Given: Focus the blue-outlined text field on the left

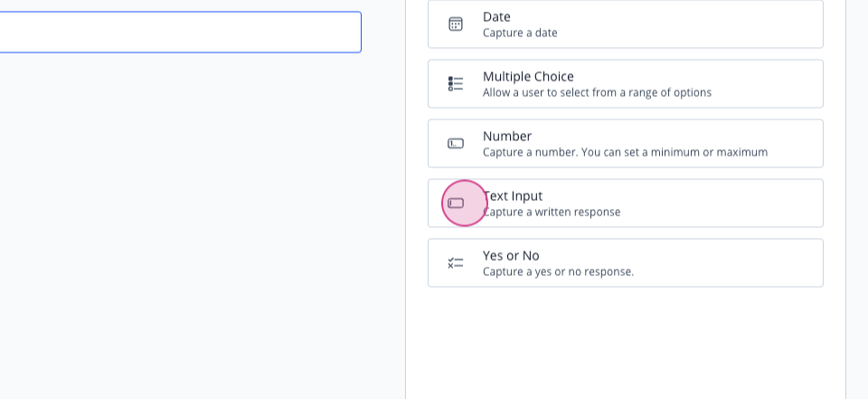Looking at the screenshot, I should pos(181,33).
